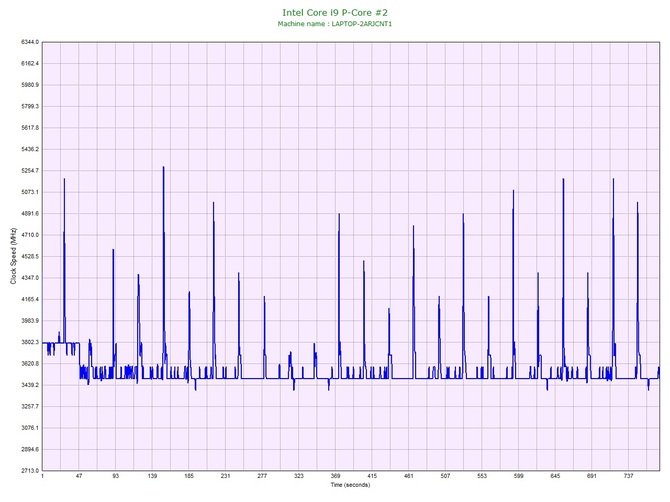Image resolution: width=670 pixels, height=502 pixels.
Task: Click the 4710.0 y-axis value
Action: 30,235
